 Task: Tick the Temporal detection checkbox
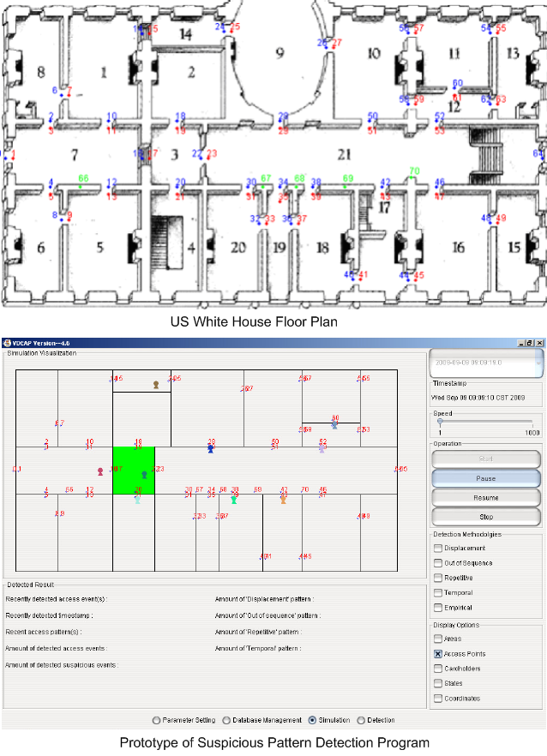pyautogui.click(x=438, y=592)
